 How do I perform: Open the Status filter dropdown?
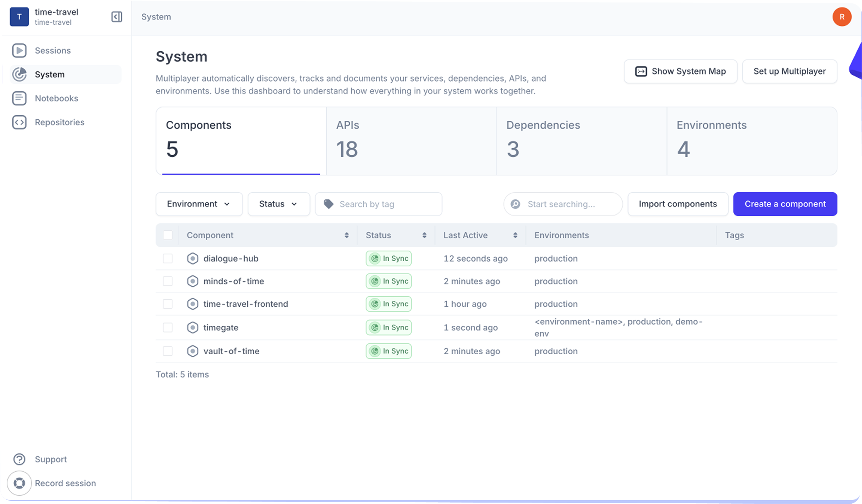pos(279,204)
